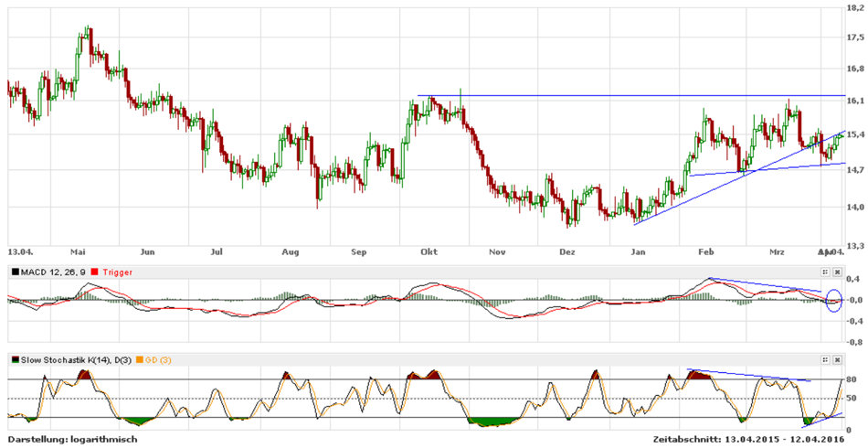This screenshot has width=868, height=448.
Task: Click the orange GD legend swatch
Action: [x=139, y=360]
